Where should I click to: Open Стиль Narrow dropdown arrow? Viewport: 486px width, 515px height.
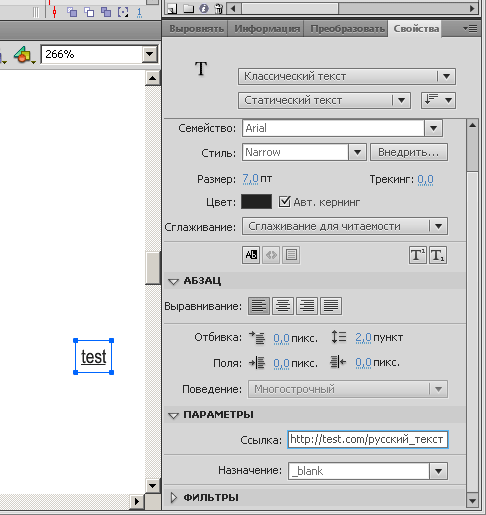tap(357, 152)
